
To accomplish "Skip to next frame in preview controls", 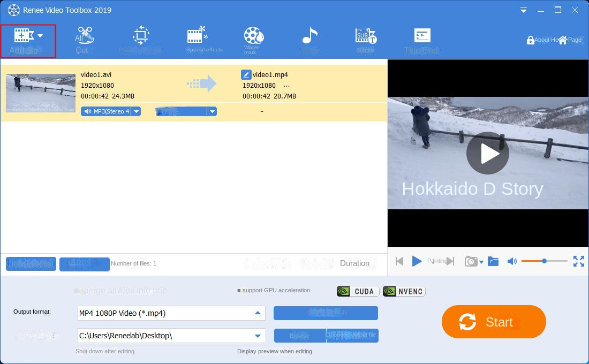I will [x=450, y=261].
